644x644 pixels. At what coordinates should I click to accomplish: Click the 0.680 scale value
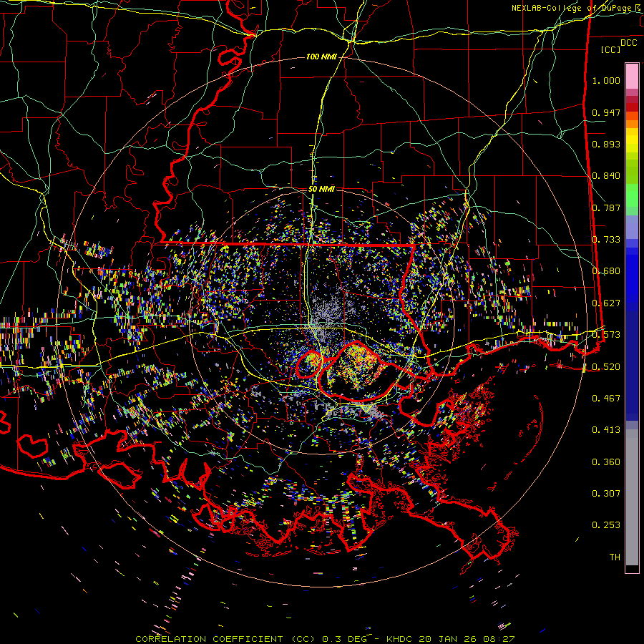pyautogui.click(x=606, y=271)
